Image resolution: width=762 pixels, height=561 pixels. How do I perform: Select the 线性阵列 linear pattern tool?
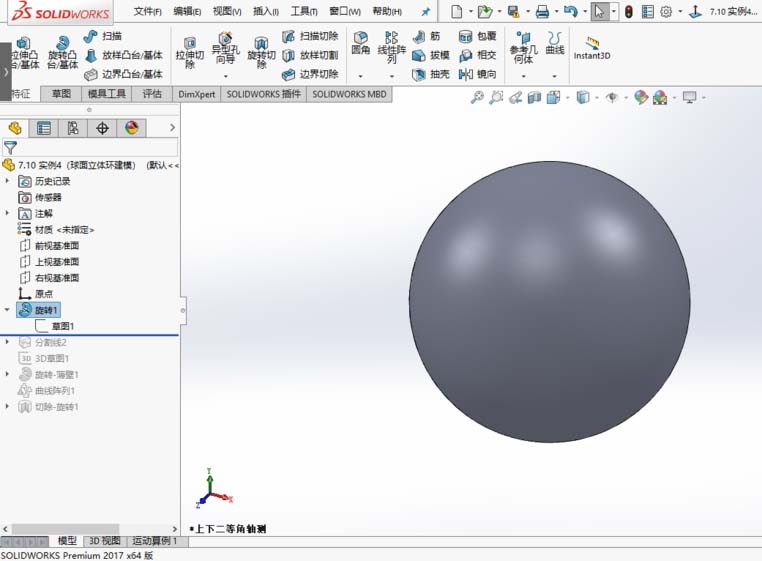click(392, 47)
